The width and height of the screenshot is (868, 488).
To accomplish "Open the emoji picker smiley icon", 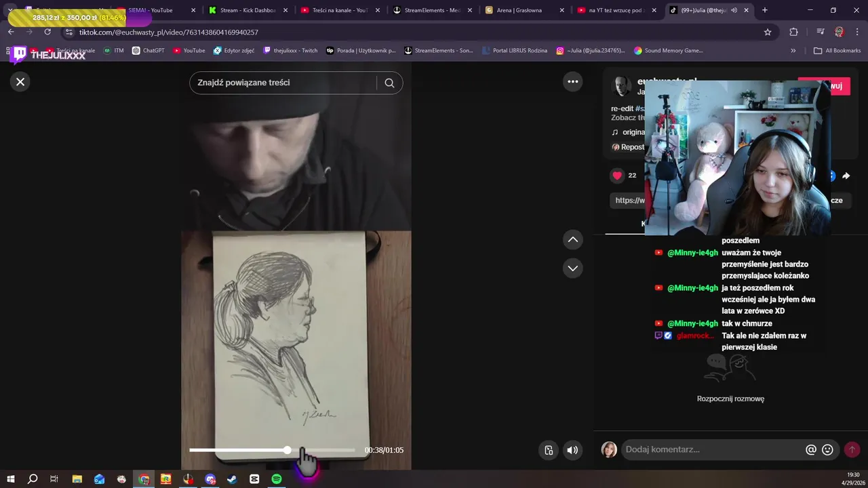I will (x=827, y=449).
